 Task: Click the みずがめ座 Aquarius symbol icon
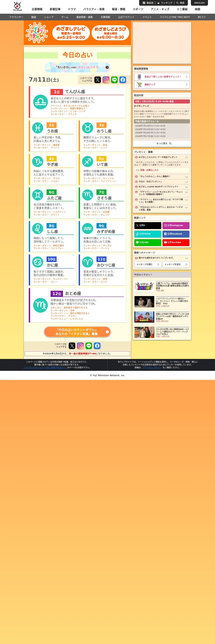[x=88, y=229]
